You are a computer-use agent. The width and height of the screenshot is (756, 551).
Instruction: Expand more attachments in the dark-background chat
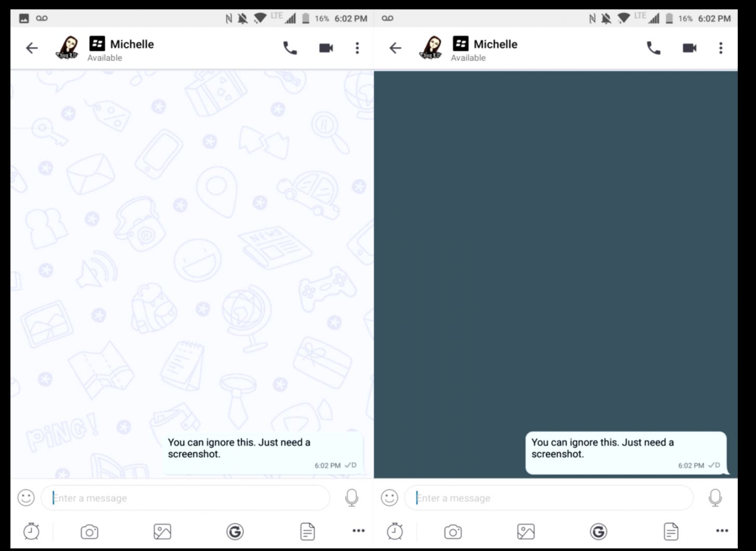point(722,531)
